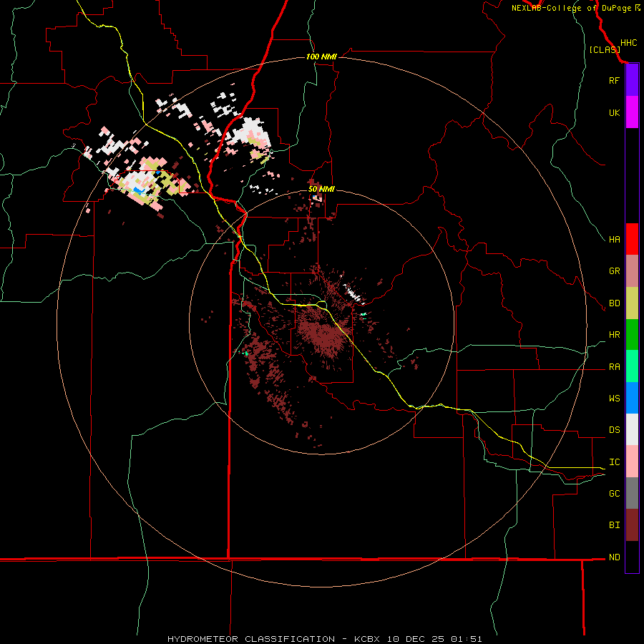This screenshot has width=644, height=644.
Task: Click the GR legend label
Action: (614, 271)
